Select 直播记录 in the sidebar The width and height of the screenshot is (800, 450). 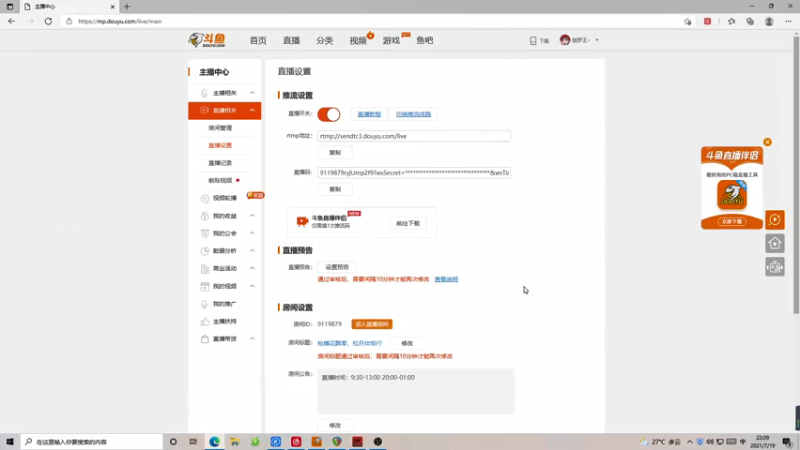tap(220, 163)
